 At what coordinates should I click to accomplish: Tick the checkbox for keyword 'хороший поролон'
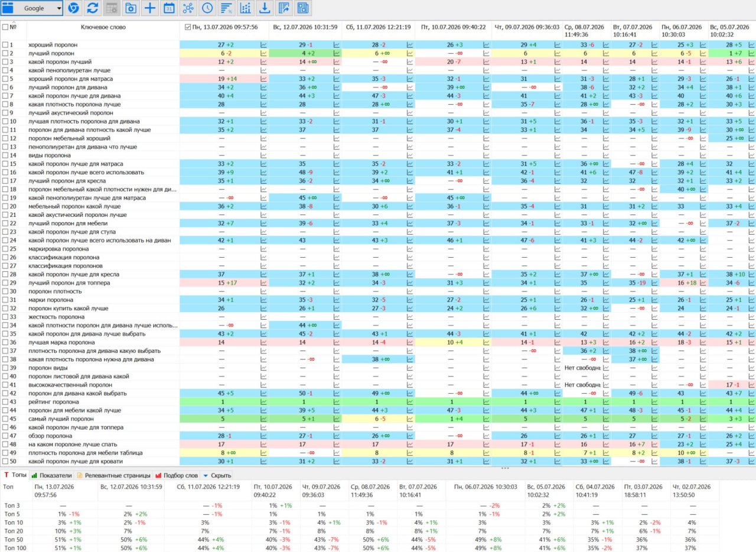pos(5,45)
